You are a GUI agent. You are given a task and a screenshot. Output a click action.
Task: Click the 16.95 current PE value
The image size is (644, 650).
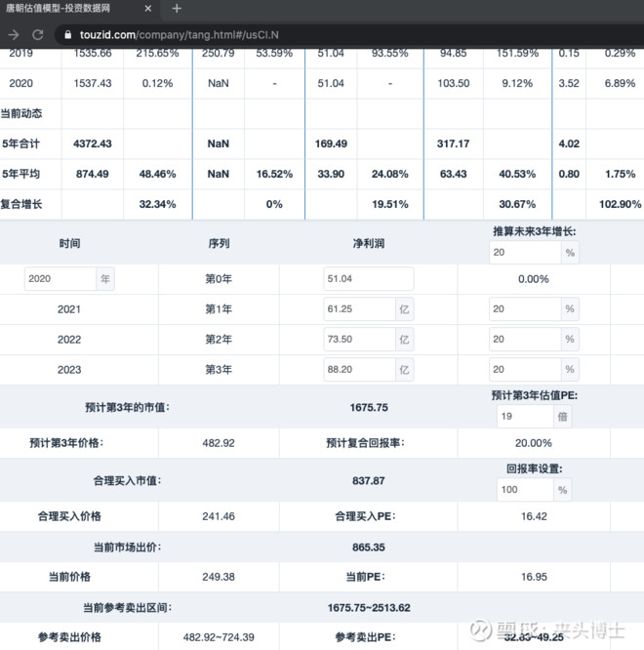[x=534, y=577]
